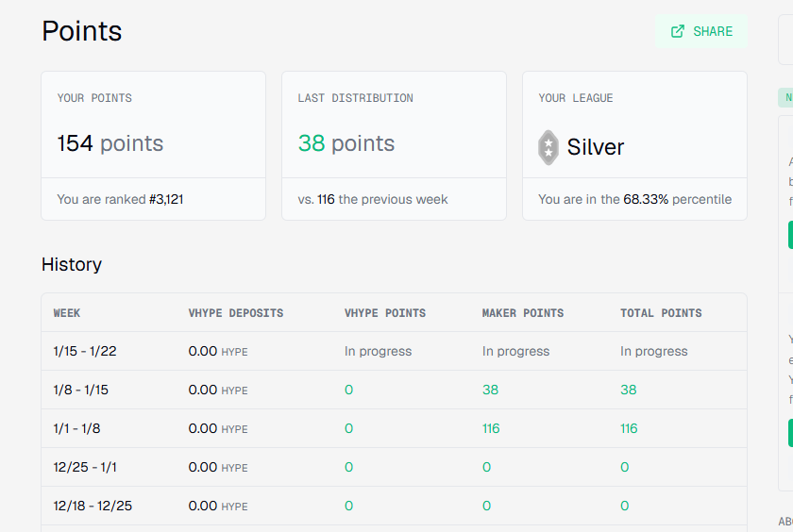Click VHYPE deposits value for week 12/18 - 12/25
Screen dimensions: 793x532
pyautogui.click(x=218, y=506)
